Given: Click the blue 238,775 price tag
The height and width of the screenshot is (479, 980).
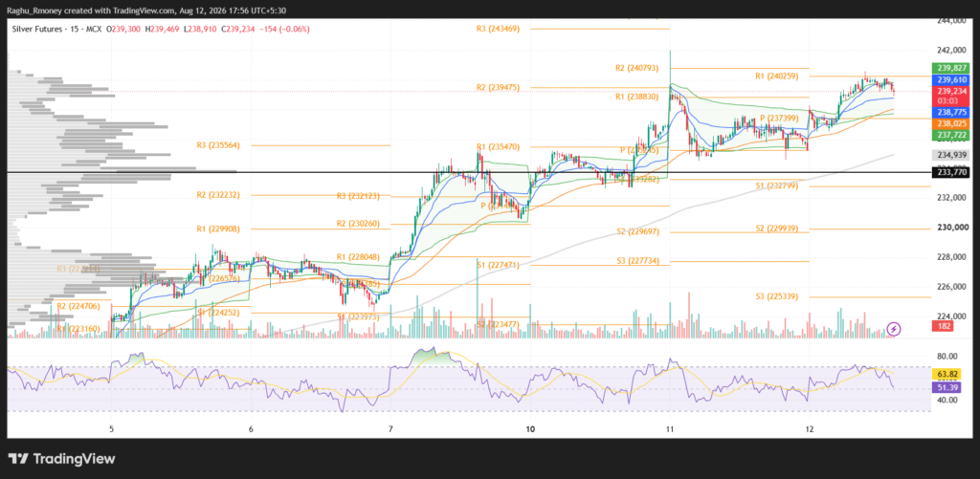Looking at the screenshot, I should coord(950,113).
